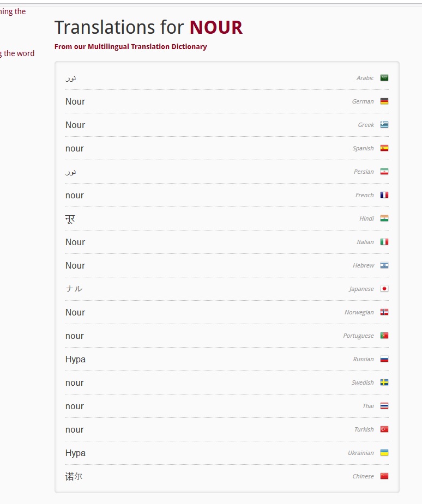Click the Ukrainian flag icon
Viewport: 422px width, 504px height.
(x=384, y=453)
